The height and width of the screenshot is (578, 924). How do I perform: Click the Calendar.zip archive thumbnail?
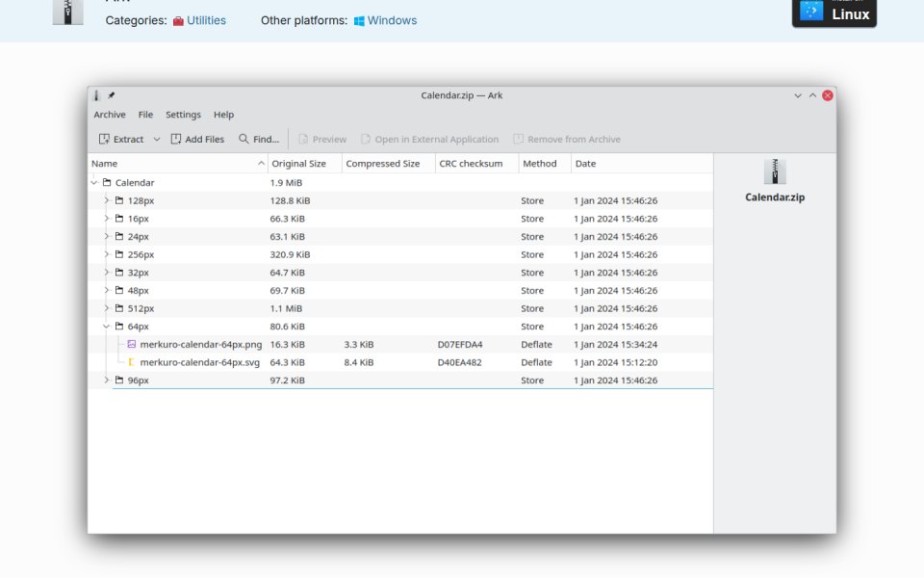(774, 171)
